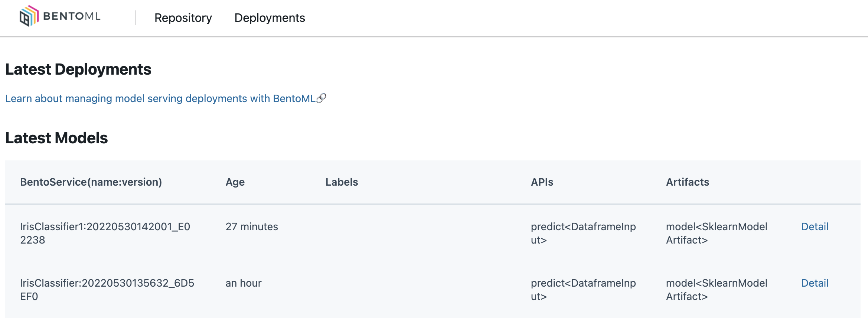868x326 pixels.
Task: Click the BentoML cube logo icon
Action: 29,16
